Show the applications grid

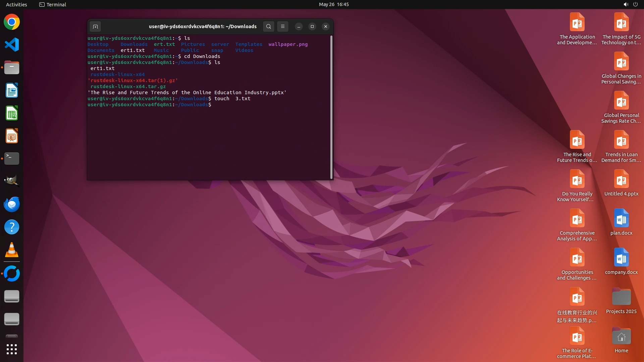12,349
